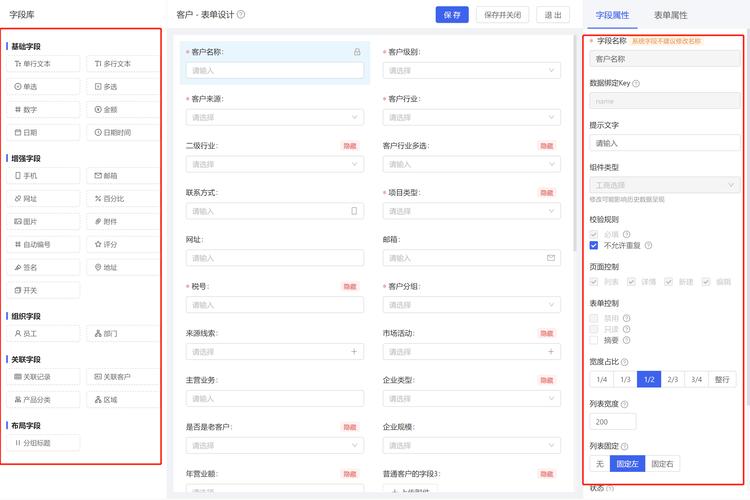
Task: Click the plus icon in 市场活动 field
Action: pos(551,352)
